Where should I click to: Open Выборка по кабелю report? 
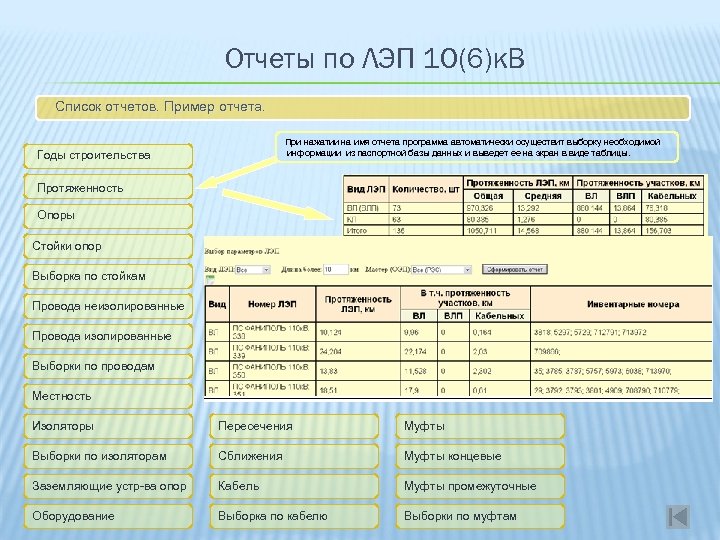(294, 516)
